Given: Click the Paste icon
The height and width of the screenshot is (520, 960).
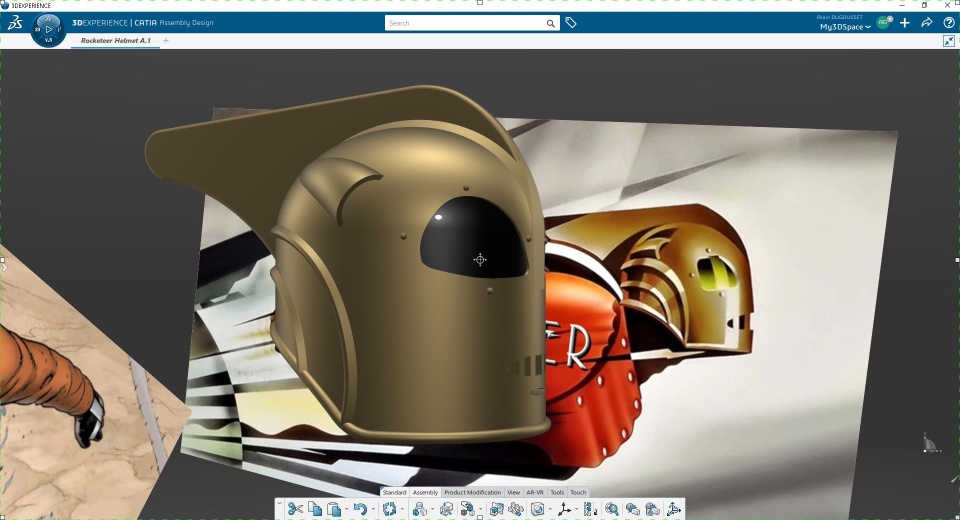Looking at the screenshot, I should 334,509.
